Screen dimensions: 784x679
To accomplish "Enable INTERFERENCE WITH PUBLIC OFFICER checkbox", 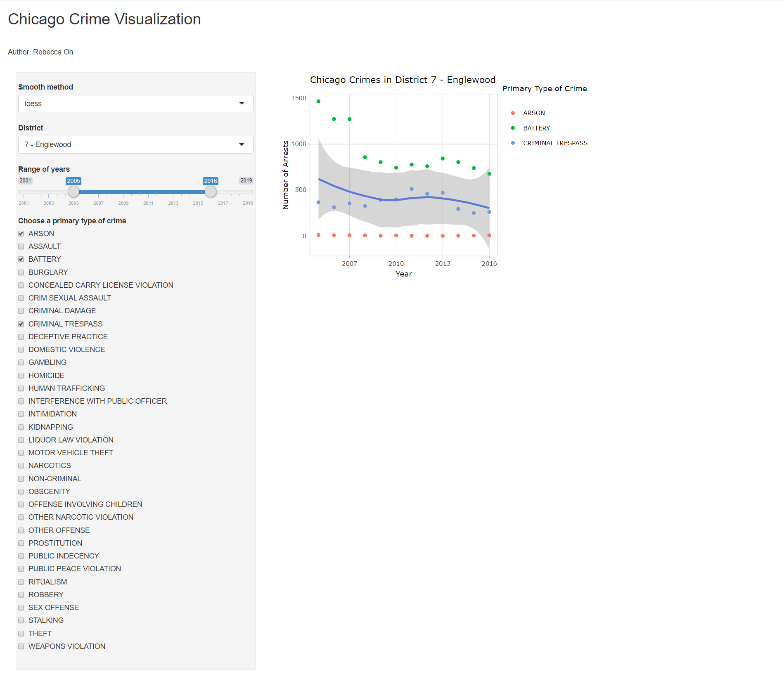I will [x=21, y=401].
